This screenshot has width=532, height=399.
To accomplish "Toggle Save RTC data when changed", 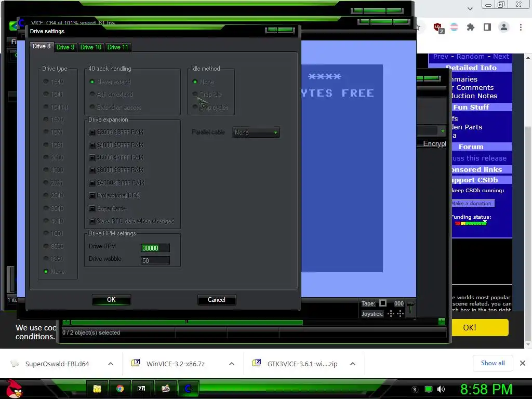I will 131,221.
